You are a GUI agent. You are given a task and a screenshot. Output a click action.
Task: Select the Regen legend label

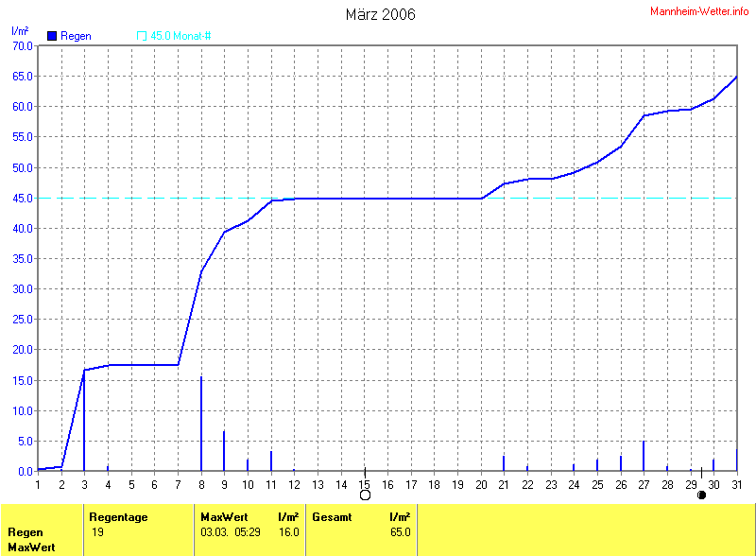click(76, 36)
